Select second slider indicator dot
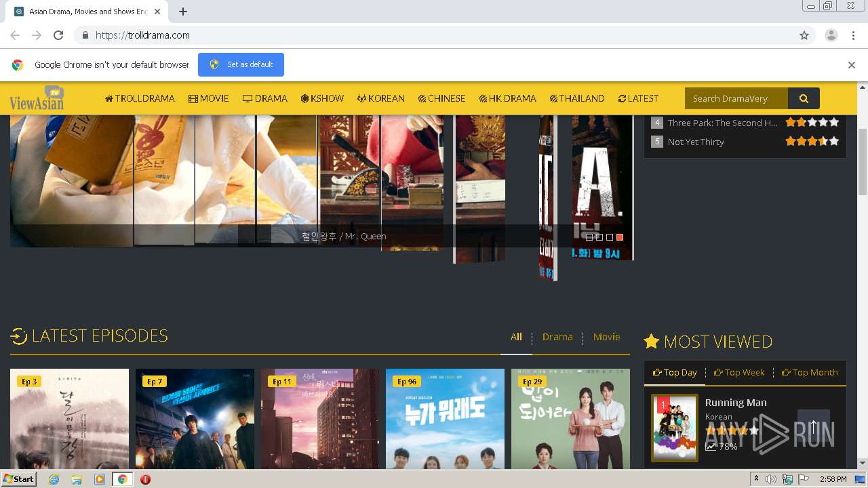 pyautogui.click(x=599, y=237)
